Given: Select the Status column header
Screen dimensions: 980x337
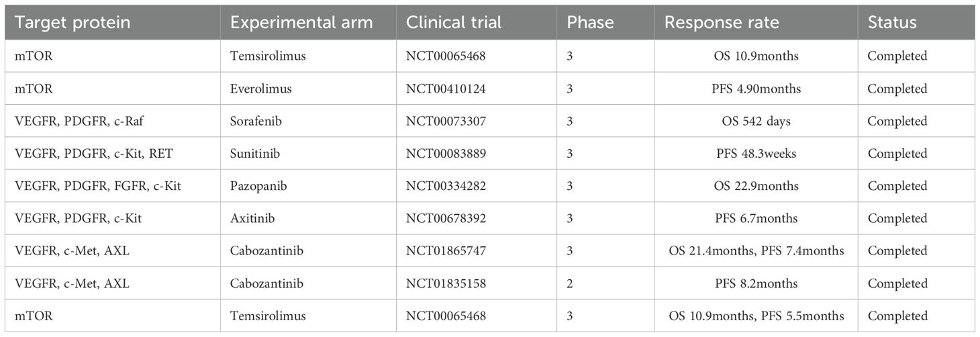Looking at the screenshot, I should (x=892, y=22).
